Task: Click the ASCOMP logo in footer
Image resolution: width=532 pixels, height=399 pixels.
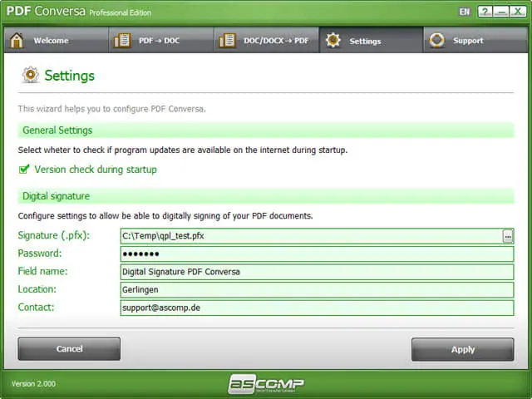Action: [x=266, y=384]
